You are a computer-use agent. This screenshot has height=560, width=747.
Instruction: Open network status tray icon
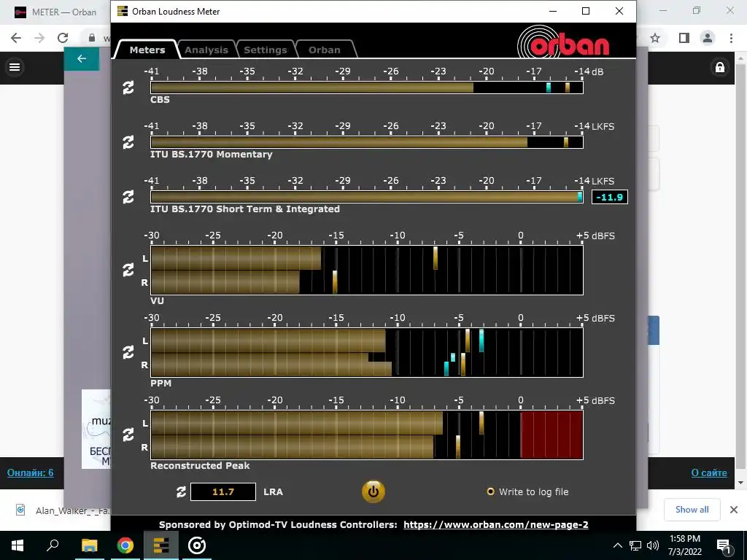(x=635, y=545)
